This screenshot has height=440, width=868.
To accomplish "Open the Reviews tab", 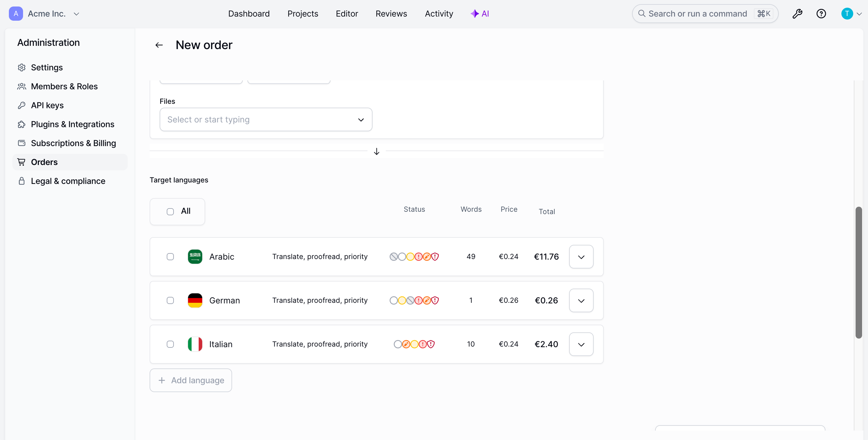I will [391, 14].
